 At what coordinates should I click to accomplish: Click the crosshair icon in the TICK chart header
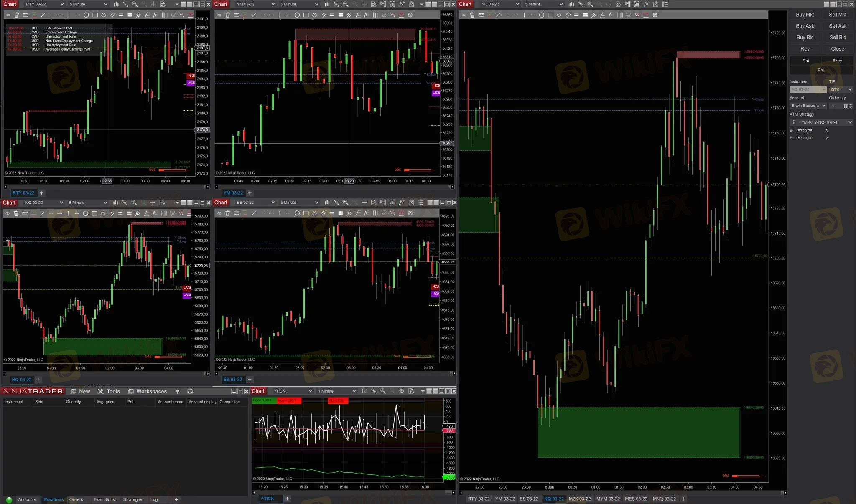[x=402, y=391]
